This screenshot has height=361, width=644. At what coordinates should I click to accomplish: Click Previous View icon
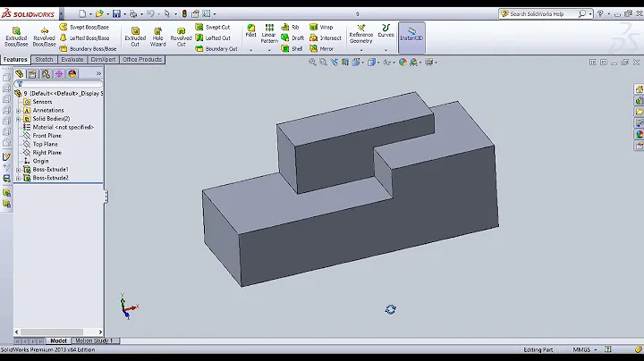pyautogui.click(x=334, y=62)
